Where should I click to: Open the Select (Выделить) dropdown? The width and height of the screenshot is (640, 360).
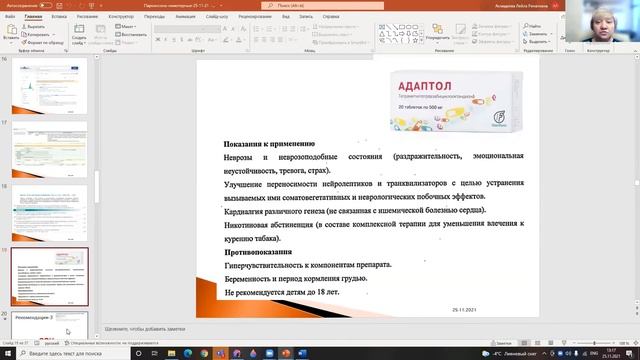tap(537, 41)
